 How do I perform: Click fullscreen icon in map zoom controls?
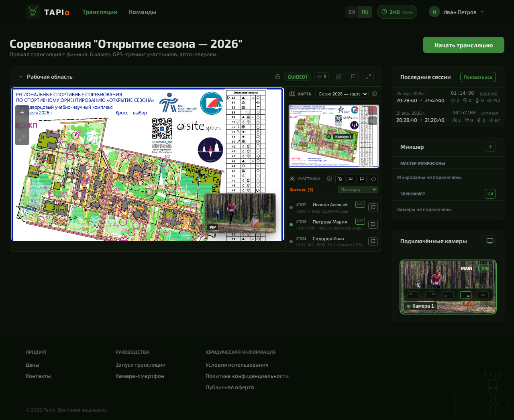pos(22,138)
